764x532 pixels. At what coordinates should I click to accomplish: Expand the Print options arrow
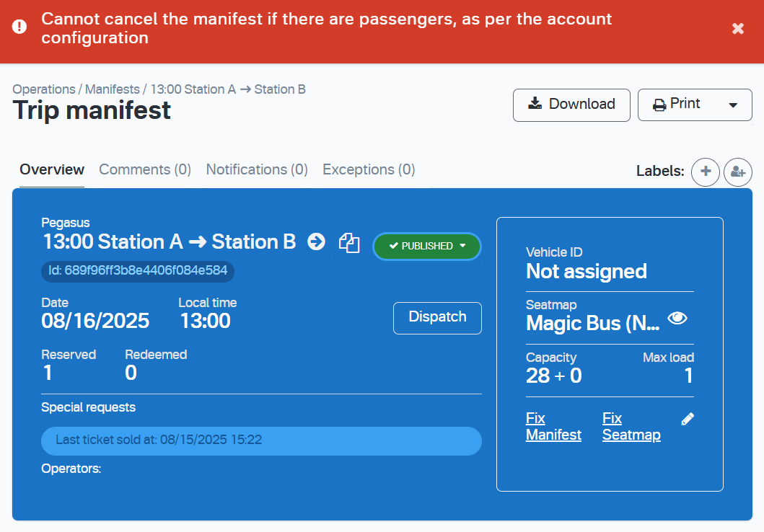(733, 105)
